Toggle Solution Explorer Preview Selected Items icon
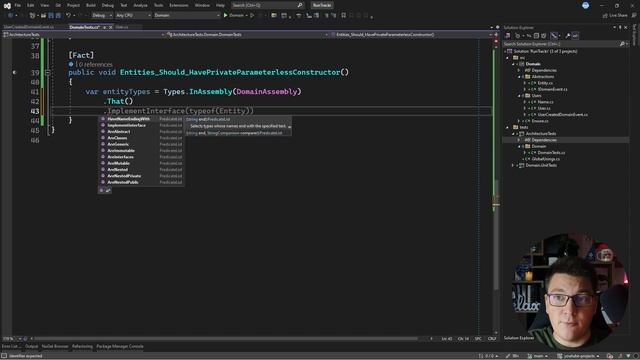 576,36
